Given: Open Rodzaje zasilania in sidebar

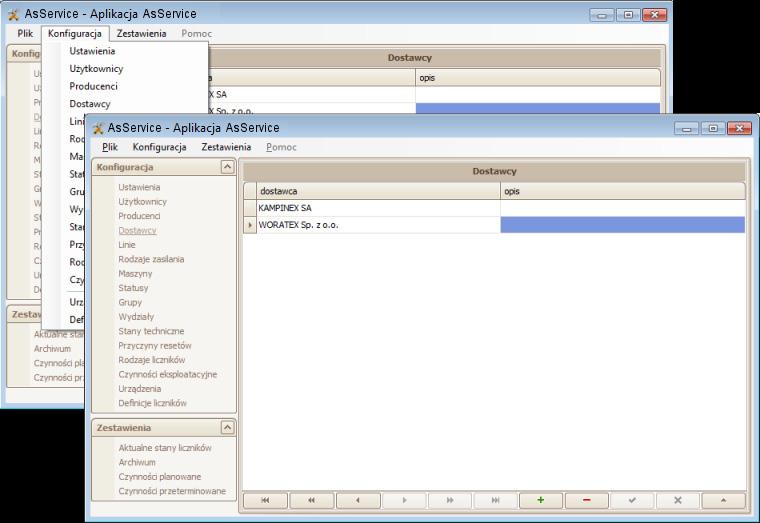Looking at the screenshot, I should [151, 259].
